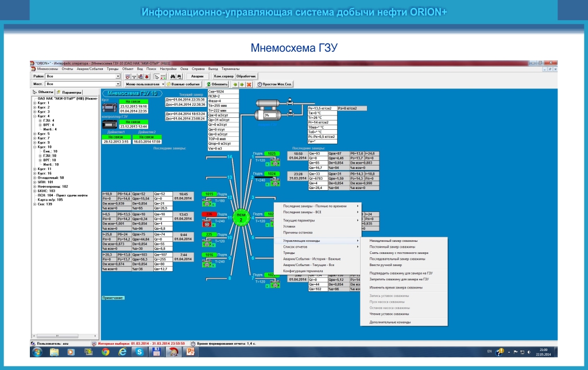Open the Меню пользователя dropdown arrow

163,84
